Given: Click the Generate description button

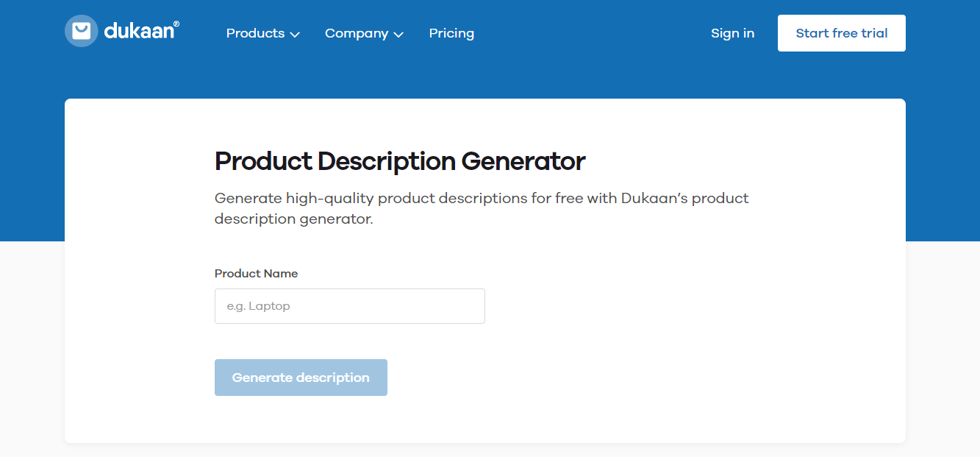Looking at the screenshot, I should point(301,378).
